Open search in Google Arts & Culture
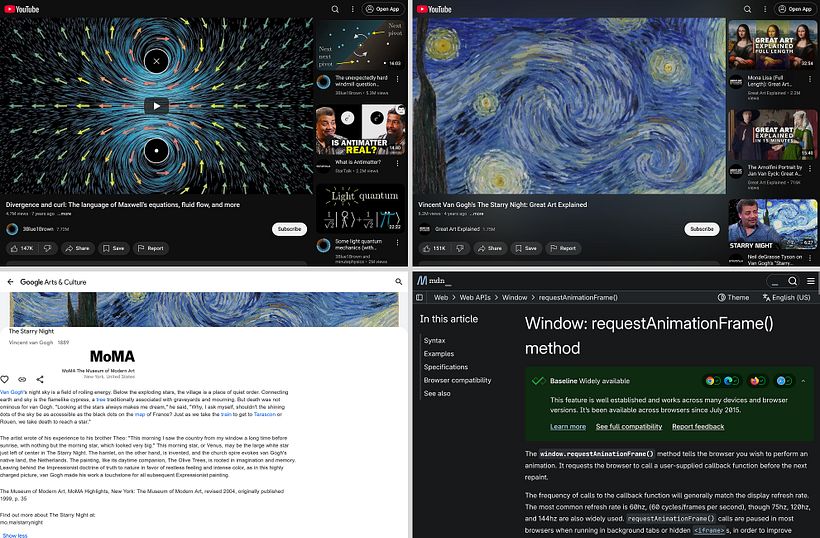Screen dimensions: 820x538 (x=398, y=282)
